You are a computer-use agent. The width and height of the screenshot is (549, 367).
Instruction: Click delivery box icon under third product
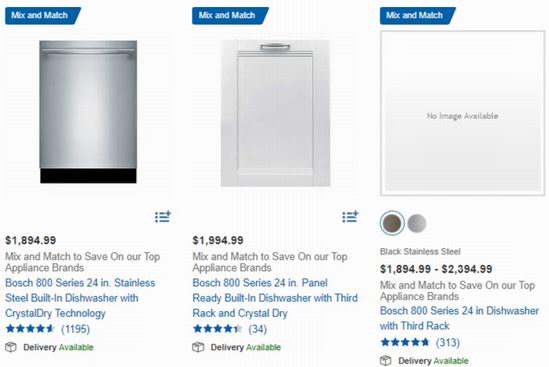pyautogui.click(x=385, y=360)
